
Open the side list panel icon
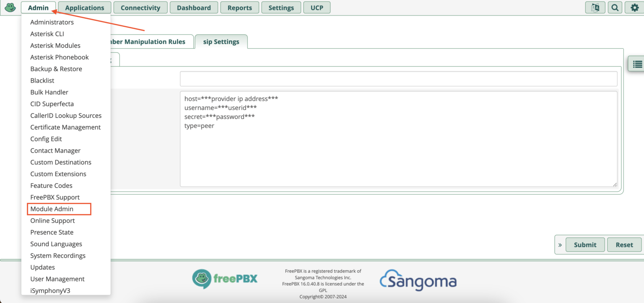coord(637,64)
